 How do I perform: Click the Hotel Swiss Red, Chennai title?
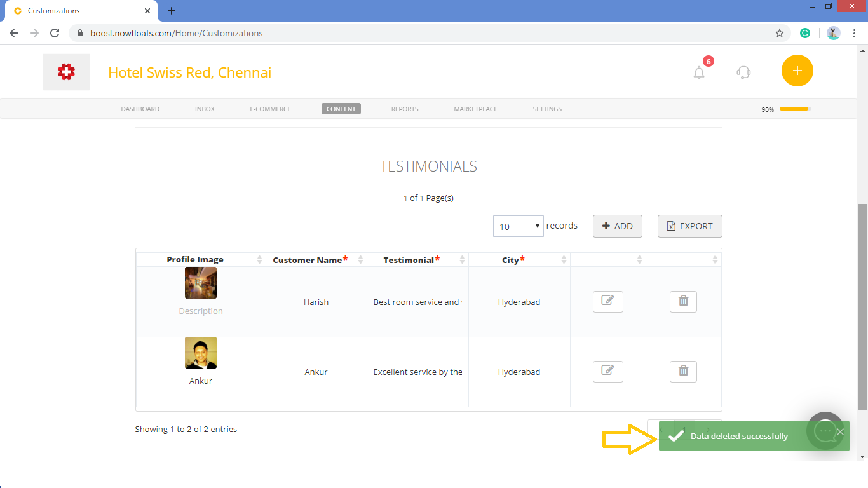coord(190,72)
